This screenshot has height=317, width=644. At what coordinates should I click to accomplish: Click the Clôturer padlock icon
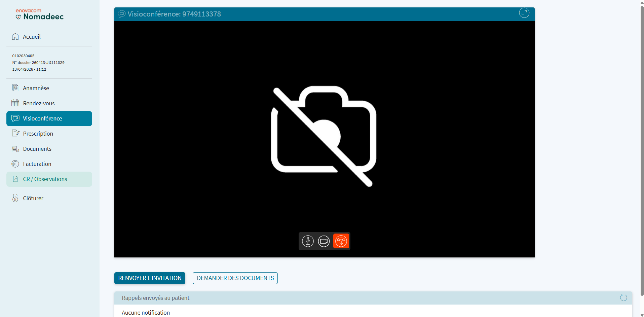click(x=15, y=198)
